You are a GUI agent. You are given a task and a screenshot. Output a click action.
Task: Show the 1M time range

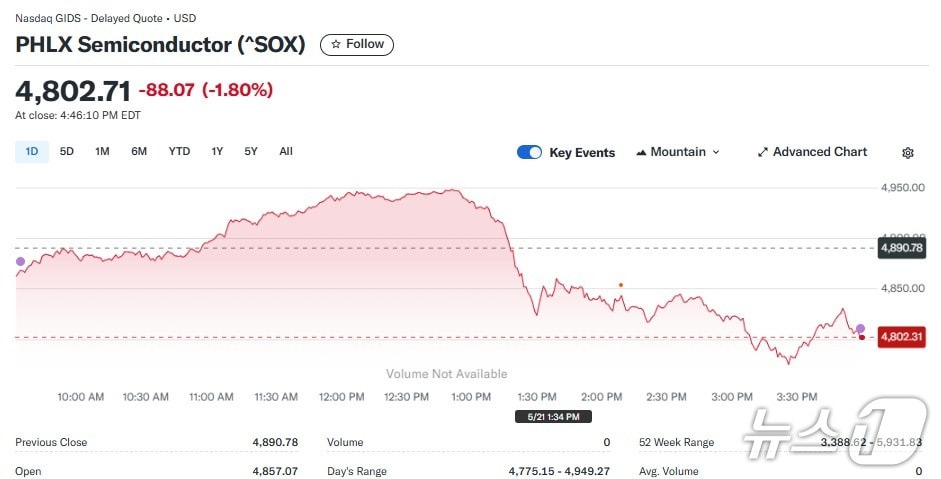[x=102, y=152]
